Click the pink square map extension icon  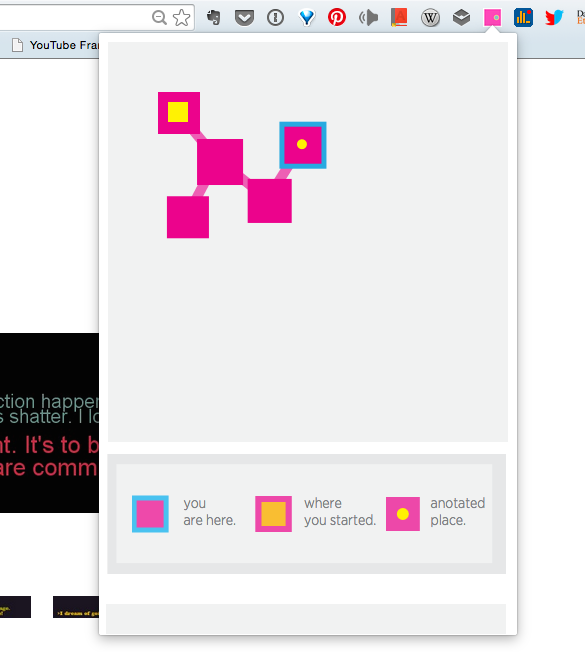pyautogui.click(x=492, y=18)
